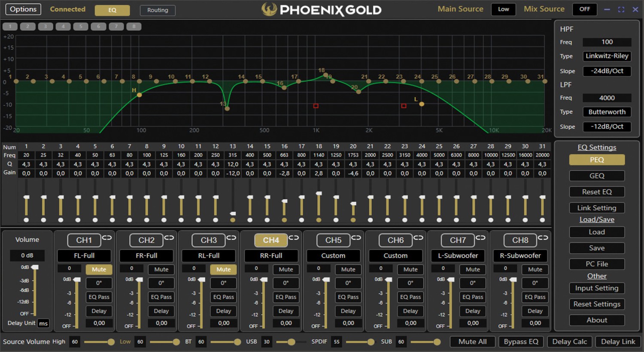Toggle Bypass EQ
Viewport: 644px width, 352px height.
[x=521, y=342]
